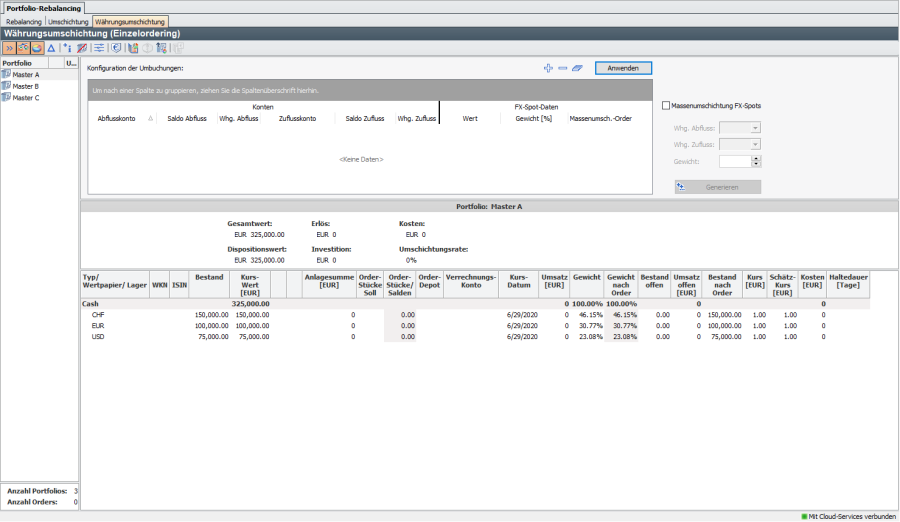
Task: Click the blue triangle delta icon
Action: pos(51,47)
